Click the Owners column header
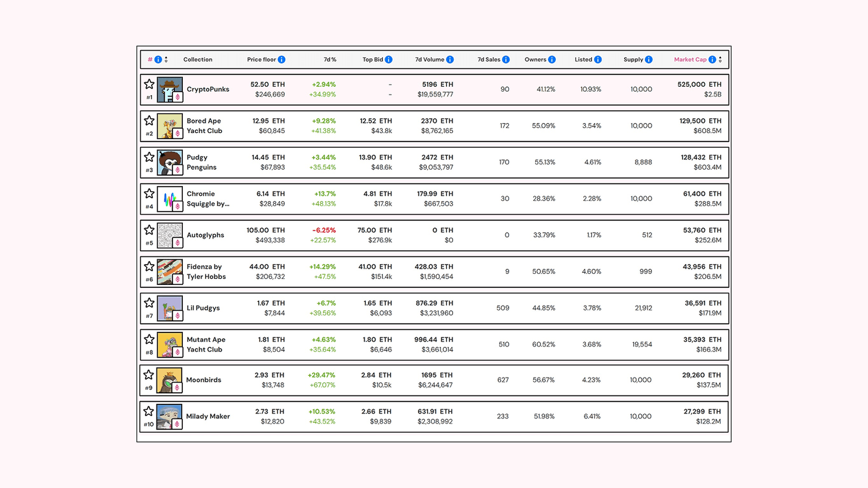 (x=535, y=59)
